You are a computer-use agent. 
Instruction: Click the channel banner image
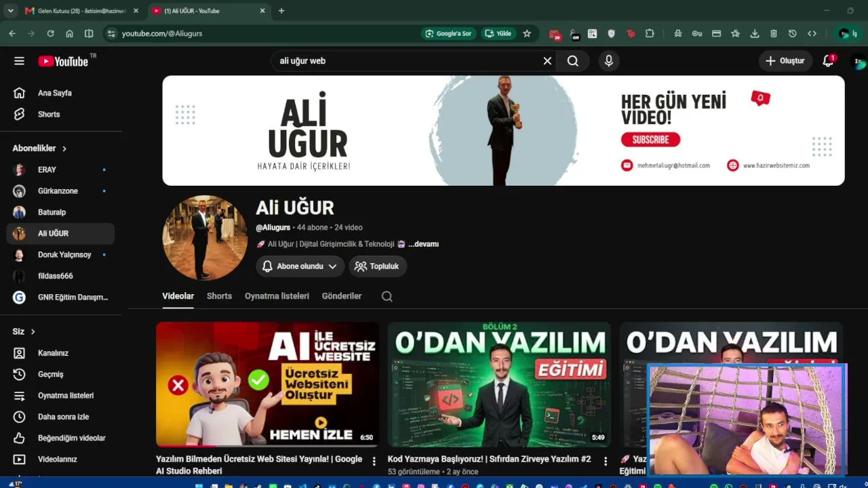click(x=503, y=130)
